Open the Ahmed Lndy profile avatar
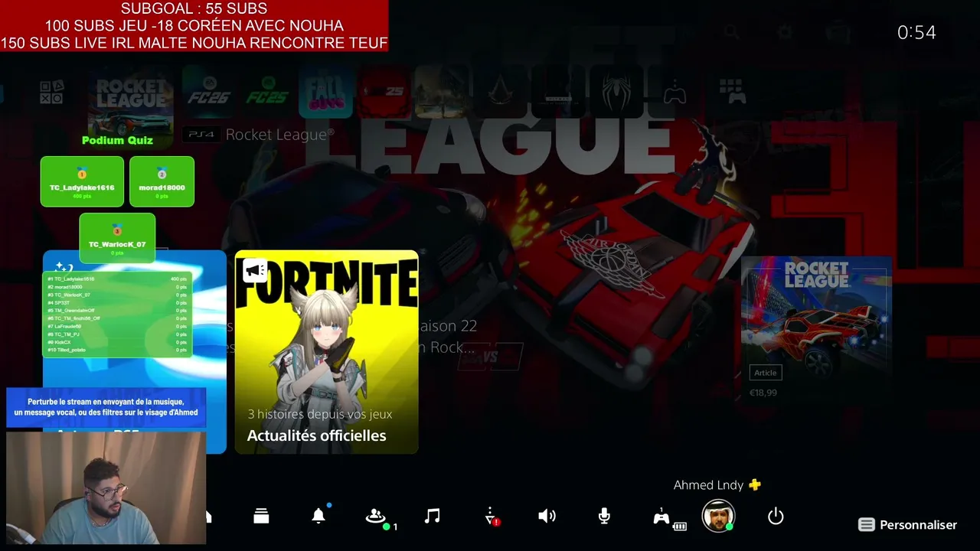The width and height of the screenshot is (980, 551). (718, 516)
